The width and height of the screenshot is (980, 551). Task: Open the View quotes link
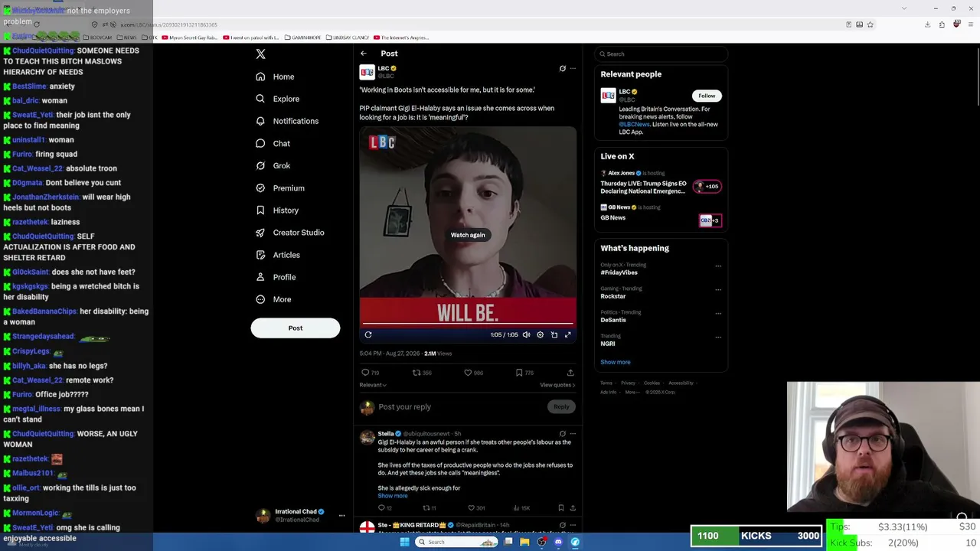[x=557, y=385]
